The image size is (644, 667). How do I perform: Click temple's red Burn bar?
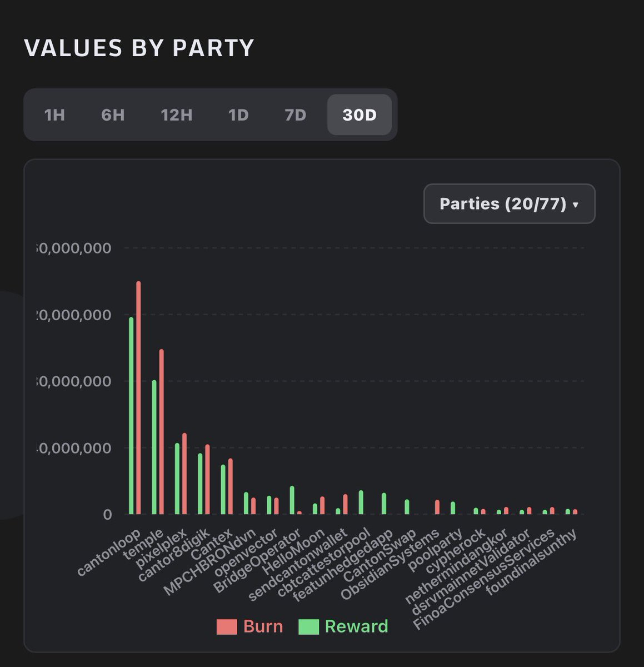(162, 431)
